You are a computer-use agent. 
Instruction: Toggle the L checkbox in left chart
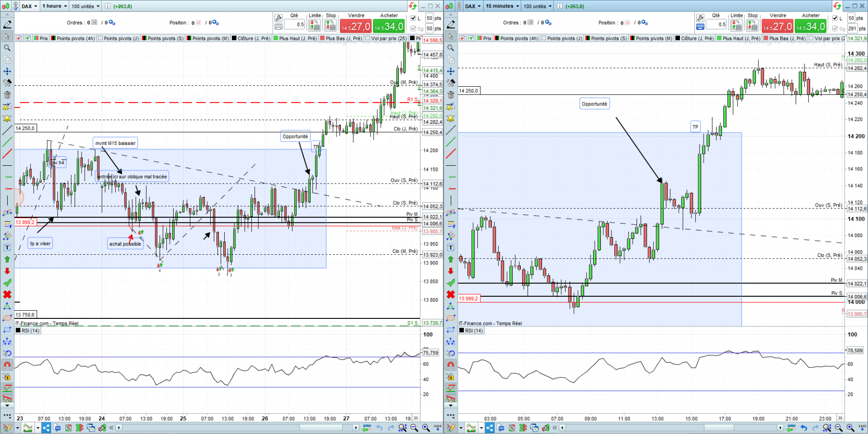(413, 18)
